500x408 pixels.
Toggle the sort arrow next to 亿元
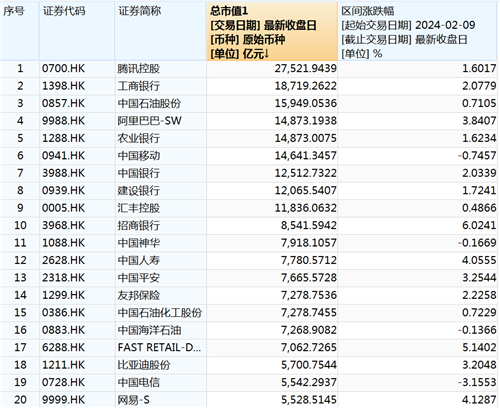pyautogui.click(x=266, y=54)
